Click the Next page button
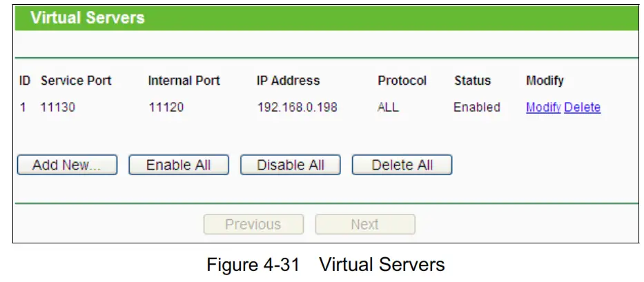 point(364,225)
